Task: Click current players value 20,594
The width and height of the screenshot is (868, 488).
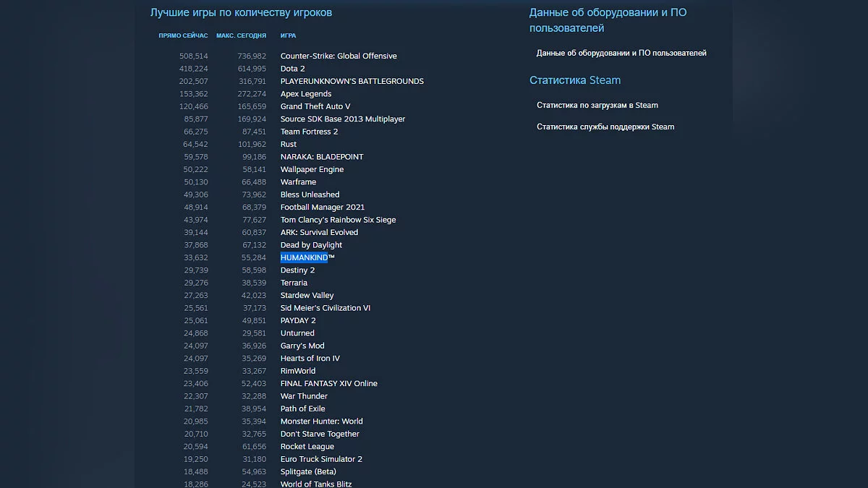Action: [x=196, y=447]
